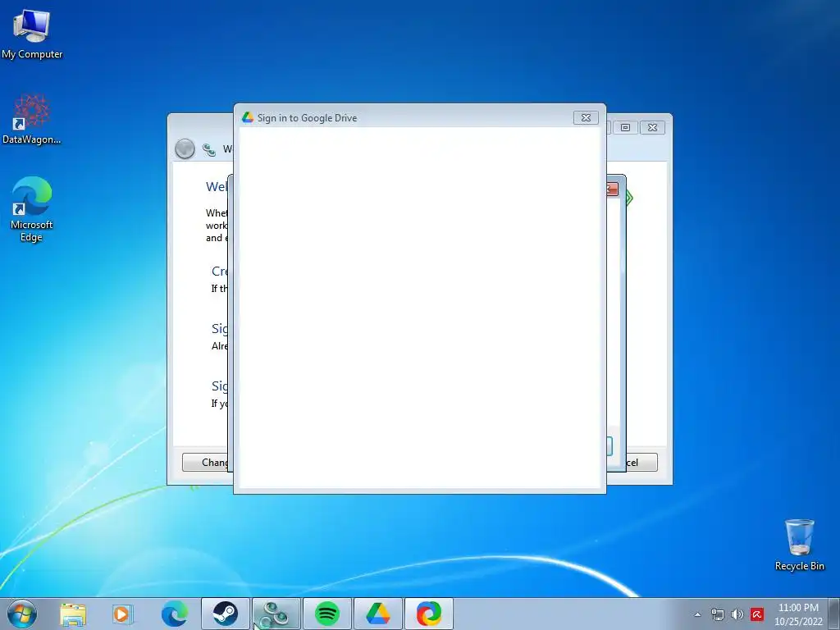The image size is (840, 630).
Task: Close the middle dialog with the red X
Action: click(612, 189)
